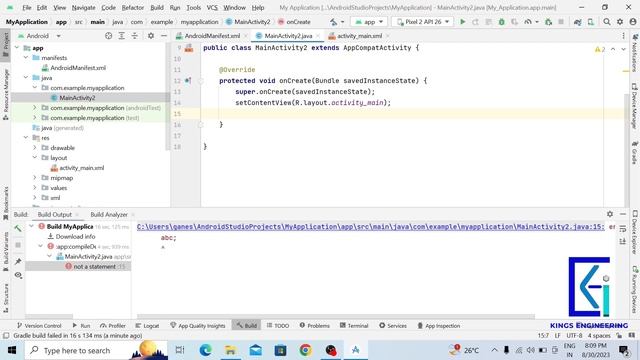640x360 pixels.
Task: Click the Stop run square icon
Action: 561,22
